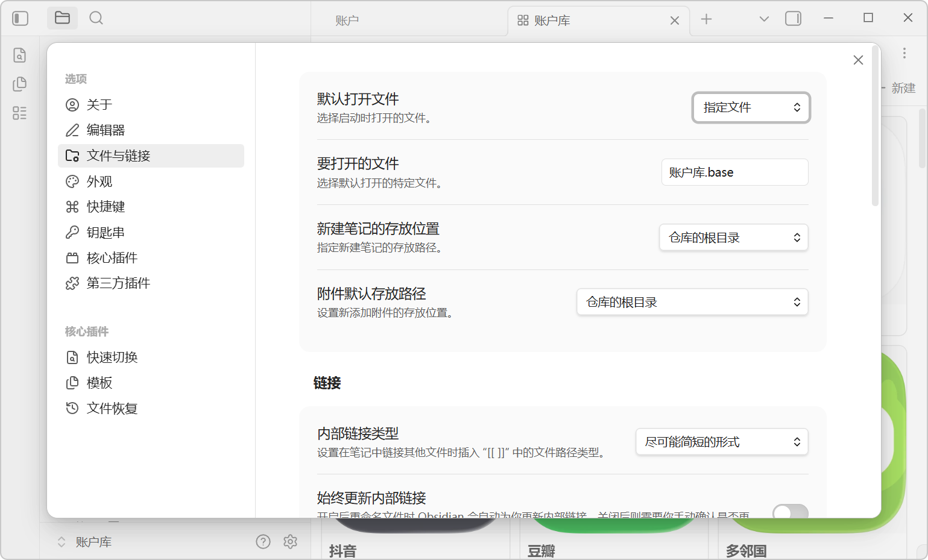Open quick switcher icon in left ribbon
The height and width of the screenshot is (560, 928).
pos(20,55)
